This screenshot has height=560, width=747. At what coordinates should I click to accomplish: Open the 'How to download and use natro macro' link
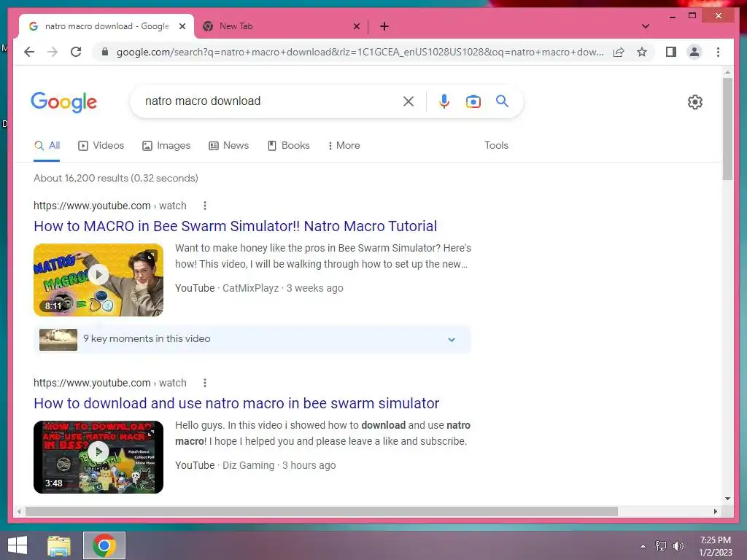tap(236, 402)
